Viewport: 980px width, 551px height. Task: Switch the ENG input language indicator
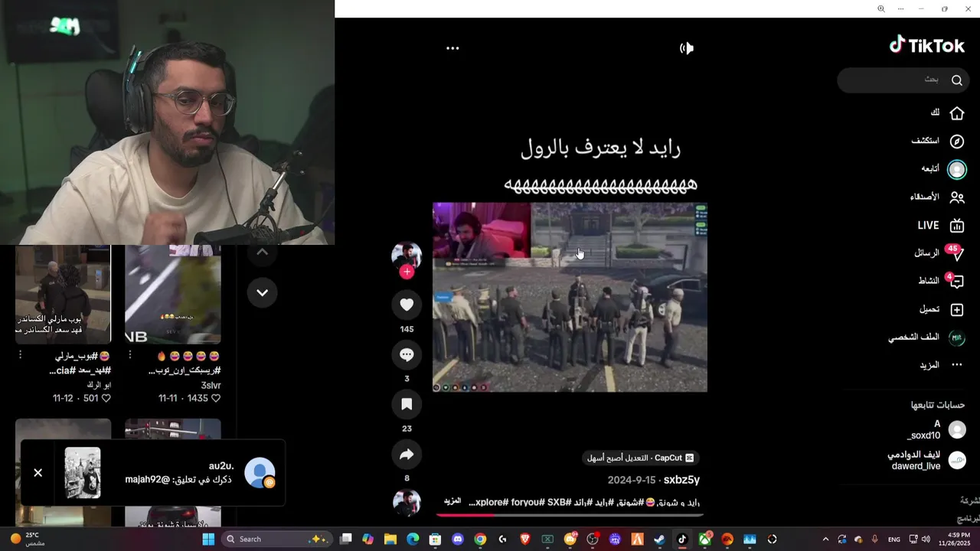894,540
